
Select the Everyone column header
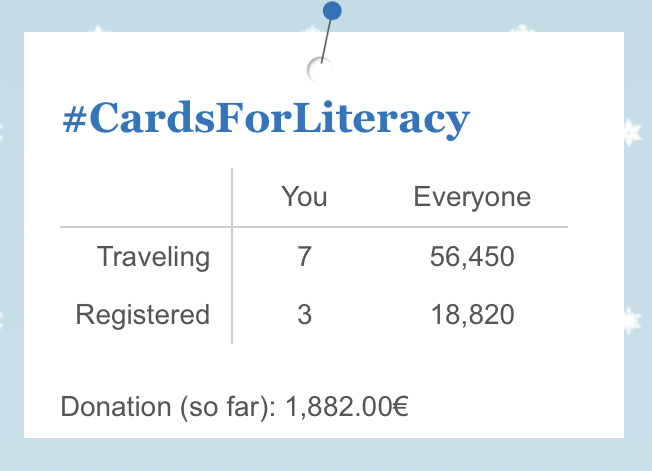click(x=472, y=197)
